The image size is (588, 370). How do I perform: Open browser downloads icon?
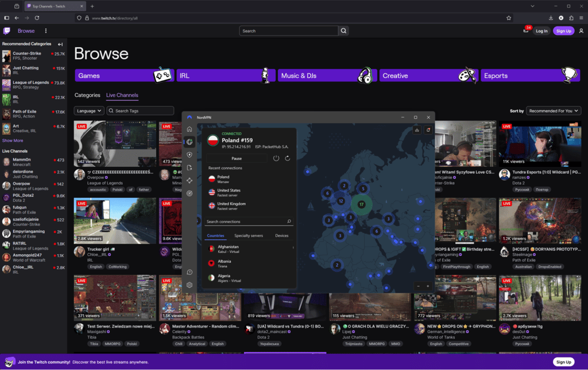pyautogui.click(x=551, y=18)
